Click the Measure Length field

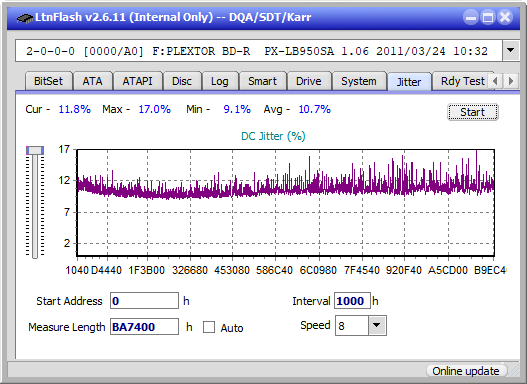pyautogui.click(x=144, y=327)
